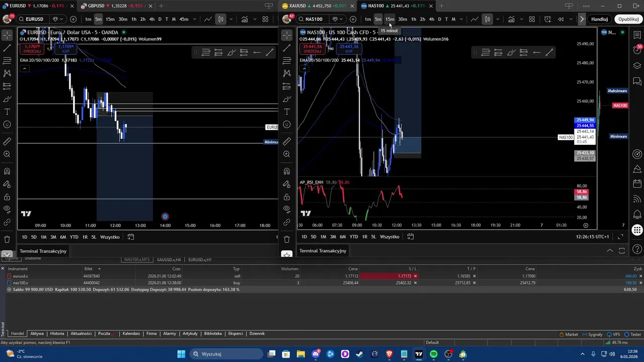The width and height of the screenshot is (644, 362).
Task: Open the go-to-date calendar icon in EURUSD chart
Action: click(x=131, y=237)
